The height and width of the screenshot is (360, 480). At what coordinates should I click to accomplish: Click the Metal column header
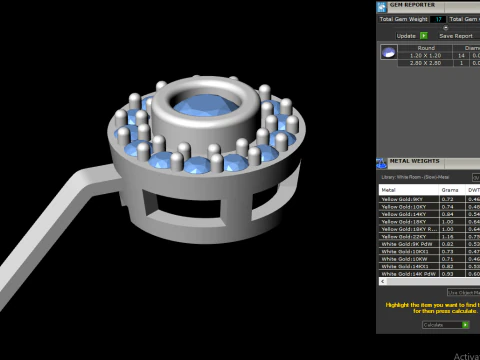[409, 190]
